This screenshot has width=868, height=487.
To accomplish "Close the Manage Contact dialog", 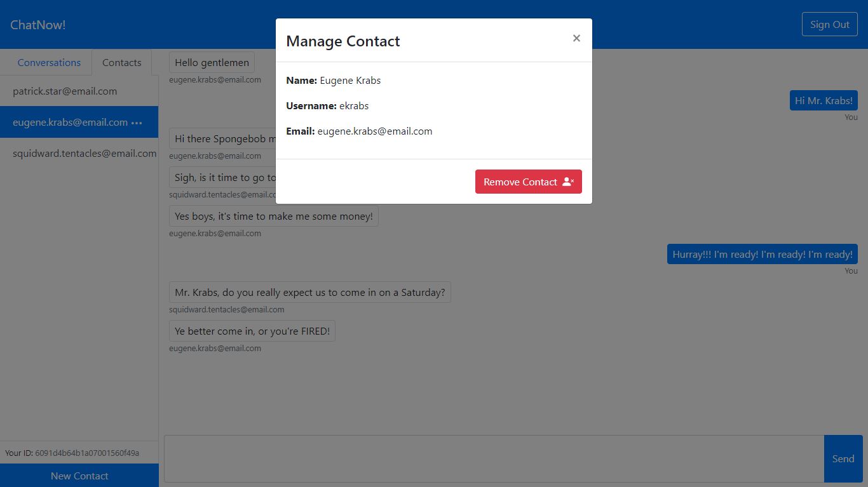I will pos(576,38).
